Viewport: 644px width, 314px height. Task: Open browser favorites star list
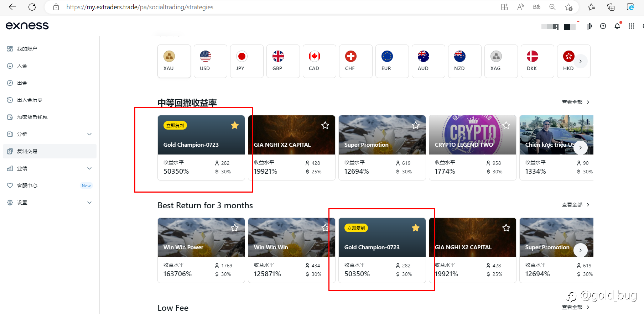click(591, 7)
